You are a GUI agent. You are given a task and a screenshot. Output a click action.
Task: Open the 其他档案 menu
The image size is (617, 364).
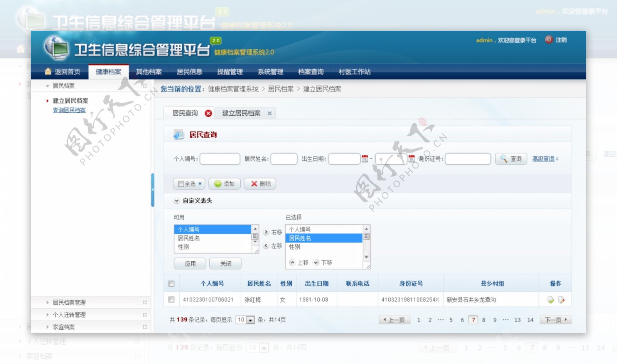click(x=149, y=72)
